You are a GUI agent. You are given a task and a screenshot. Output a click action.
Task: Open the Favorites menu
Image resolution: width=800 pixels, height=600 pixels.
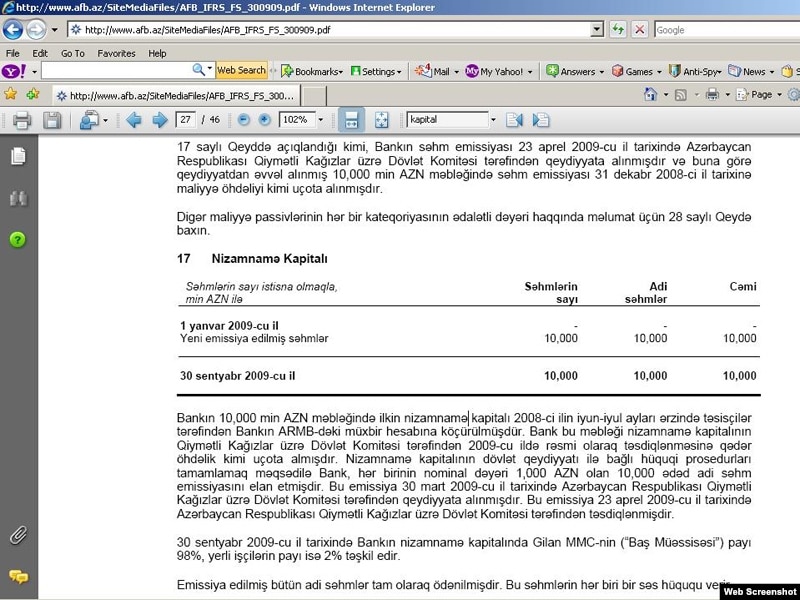[x=116, y=53]
